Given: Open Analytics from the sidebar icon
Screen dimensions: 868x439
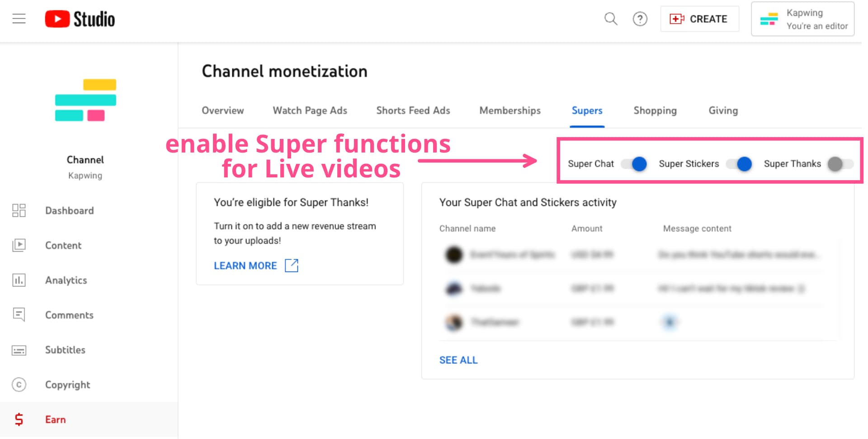Looking at the screenshot, I should 19,280.
